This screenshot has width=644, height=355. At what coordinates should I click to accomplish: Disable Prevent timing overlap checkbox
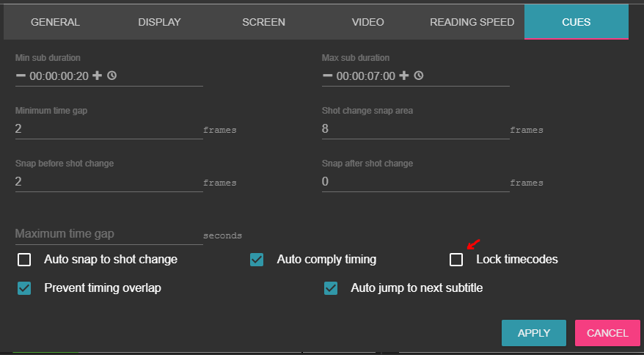[24, 288]
